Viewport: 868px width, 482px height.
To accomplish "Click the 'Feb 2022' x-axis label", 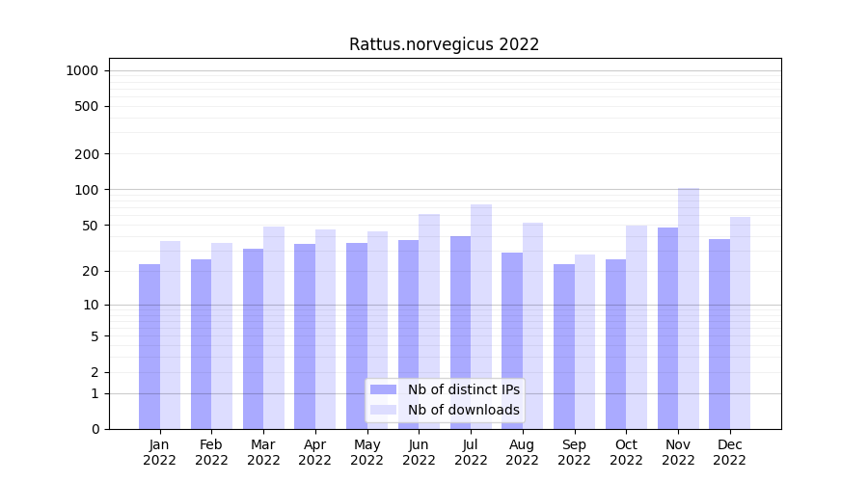I will click(x=211, y=452).
